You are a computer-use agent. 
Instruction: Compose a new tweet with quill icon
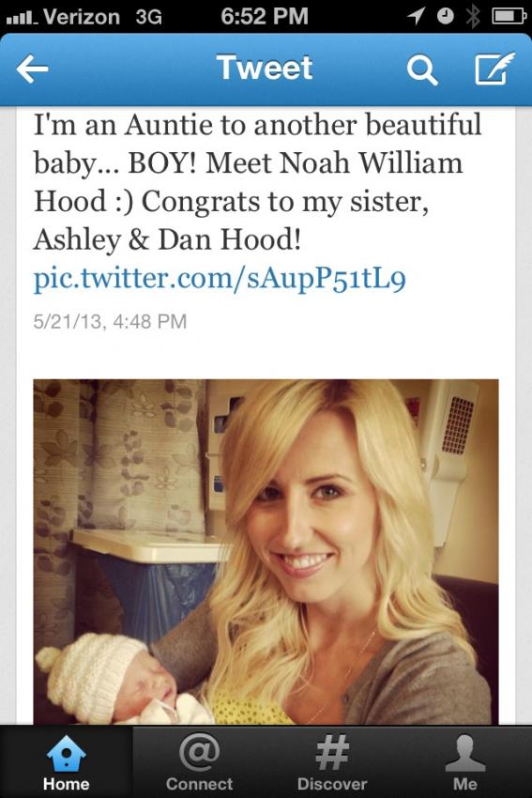coord(494,69)
